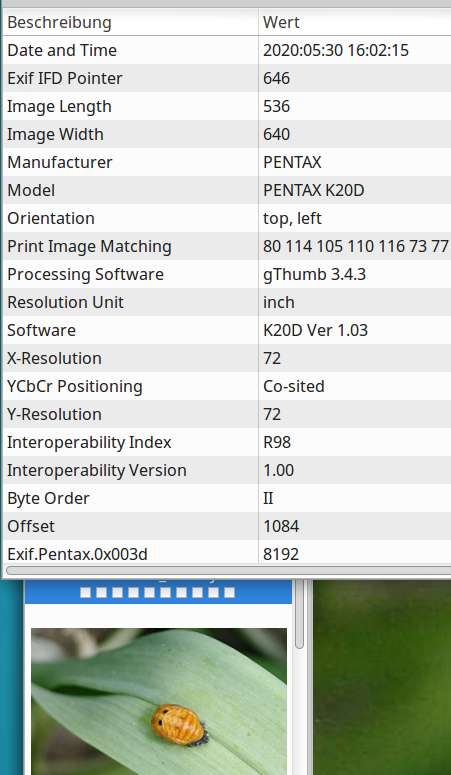Select the Manufacturer PENTAX row
The width and height of the screenshot is (451, 775).
[227, 162]
